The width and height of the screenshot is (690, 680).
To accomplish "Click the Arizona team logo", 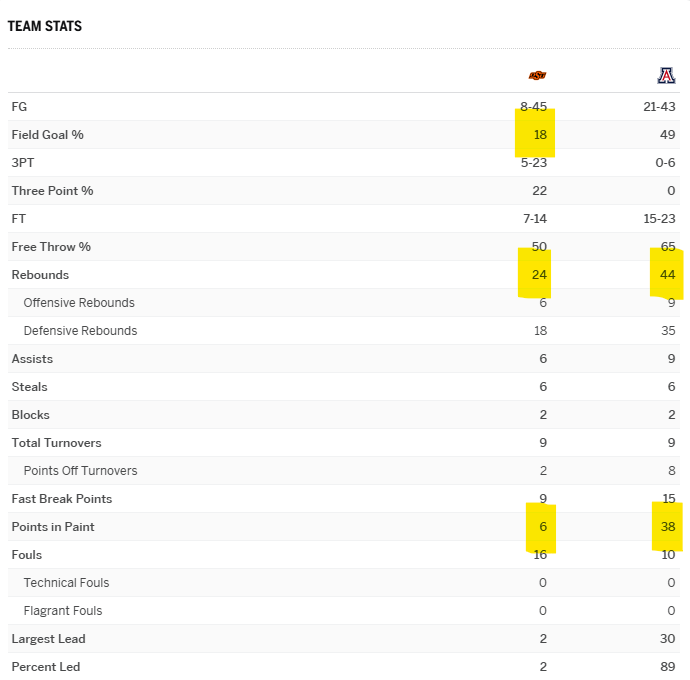I will (666, 75).
